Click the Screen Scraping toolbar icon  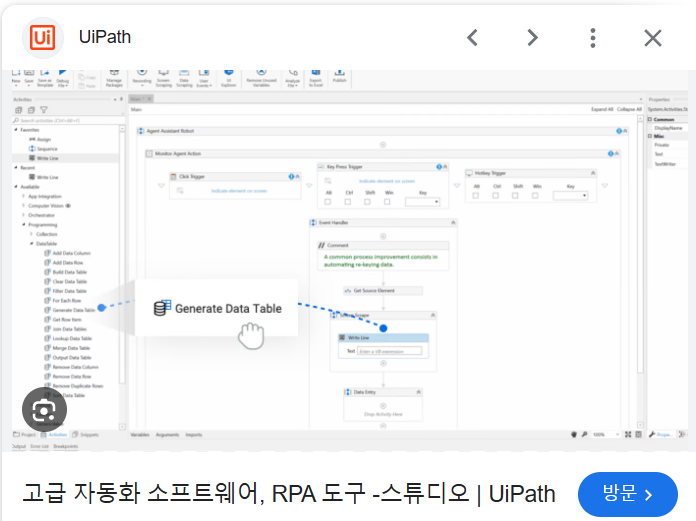point(163,79)
